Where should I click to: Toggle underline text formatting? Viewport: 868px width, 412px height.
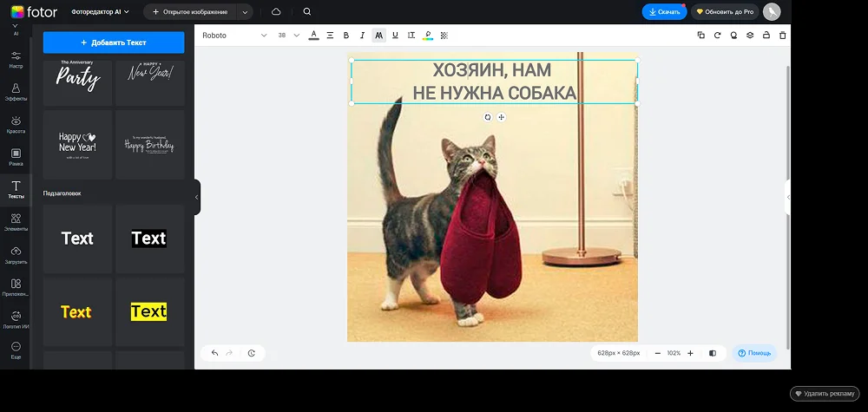click(x=395, y=36)
